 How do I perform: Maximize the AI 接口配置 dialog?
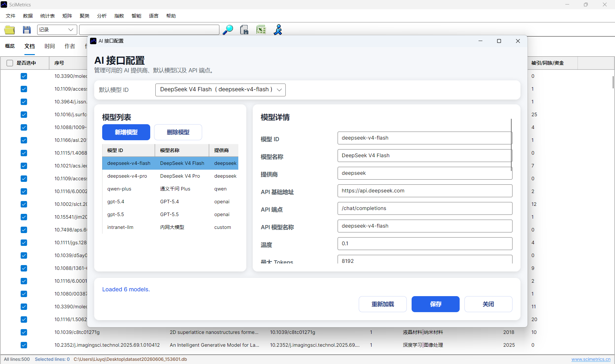click(499, 41)
